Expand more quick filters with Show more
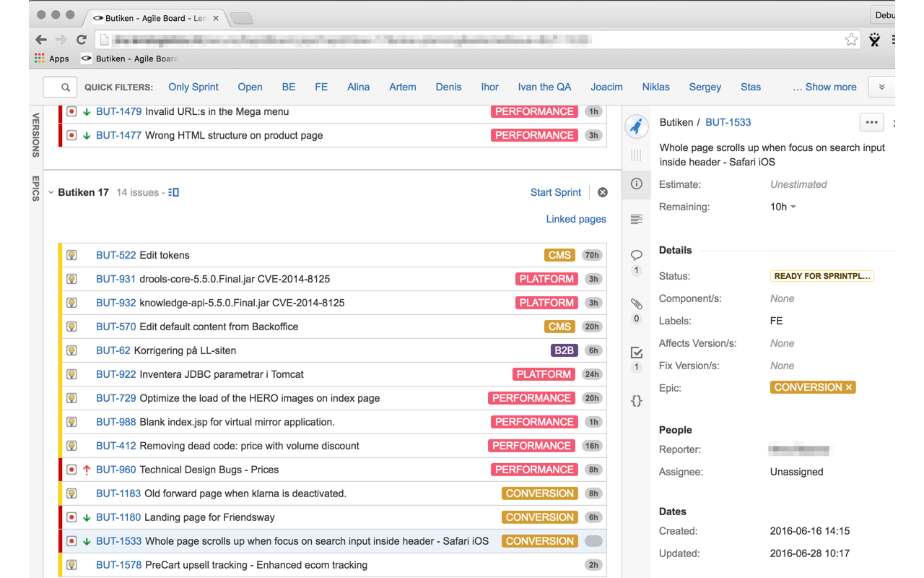Screen dimensions: 924x578 click(824, 87)
